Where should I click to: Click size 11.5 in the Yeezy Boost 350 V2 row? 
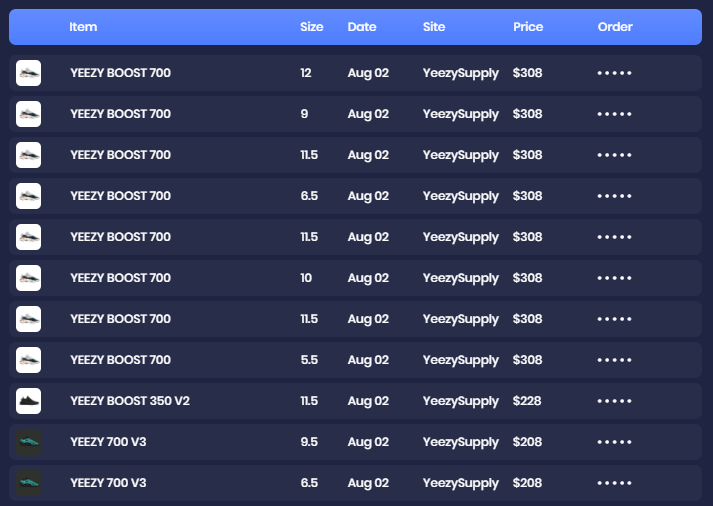(x=309, y=401)
